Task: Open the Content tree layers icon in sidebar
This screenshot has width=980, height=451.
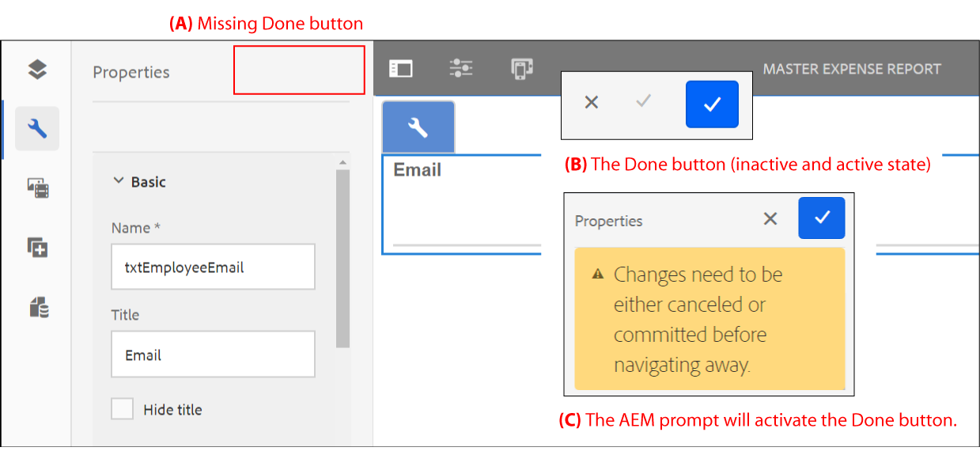Action: click(37, 70)
